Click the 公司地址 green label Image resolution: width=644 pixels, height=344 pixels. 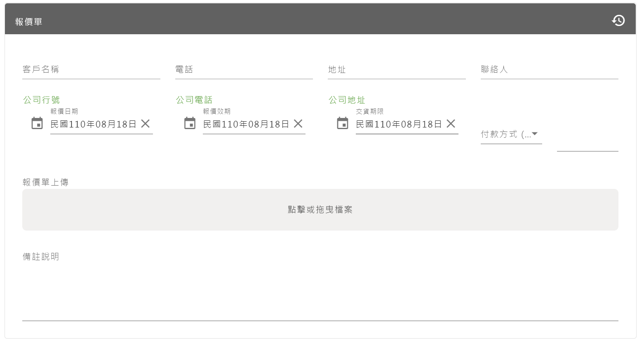click(347, 99)
